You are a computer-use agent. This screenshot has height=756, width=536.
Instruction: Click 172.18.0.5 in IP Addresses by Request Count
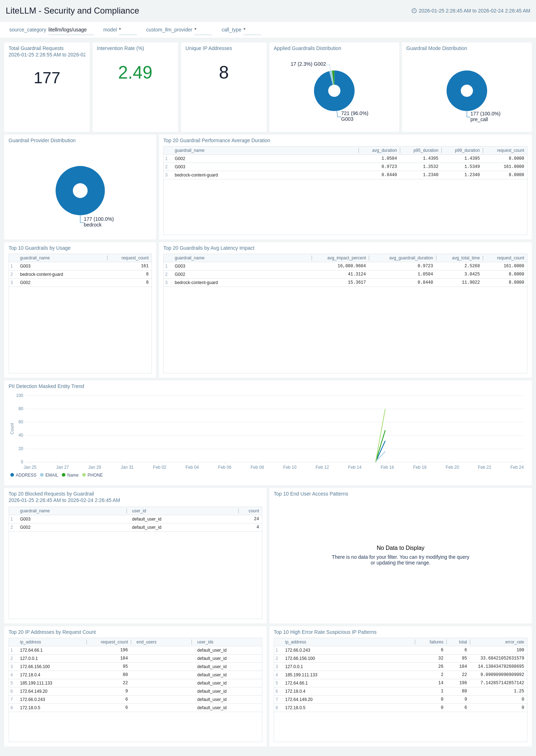coord(30,708)
